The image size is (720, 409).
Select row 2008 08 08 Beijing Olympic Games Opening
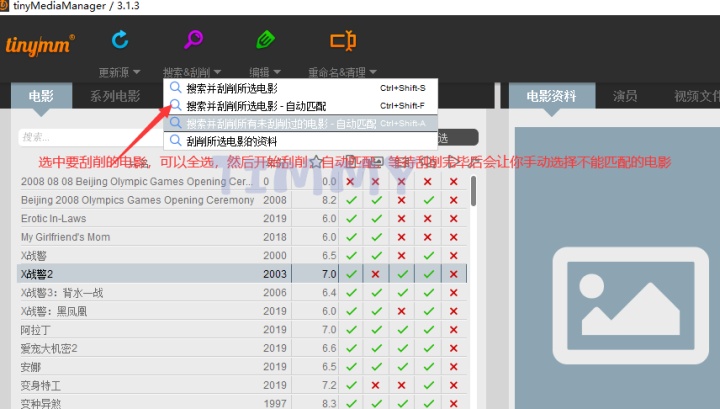point(242,181)
